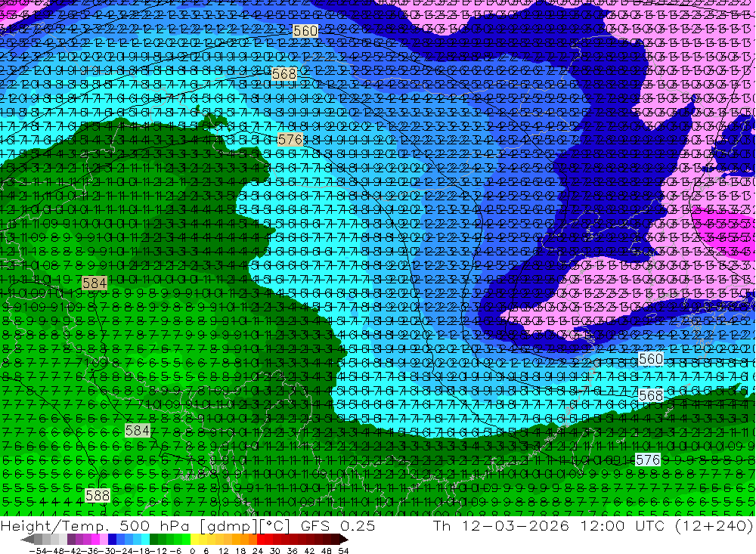This screenshot has width=756, height=554.
Task: Click the beige 560 contour label near the top
Action: (x=305, y=31)
